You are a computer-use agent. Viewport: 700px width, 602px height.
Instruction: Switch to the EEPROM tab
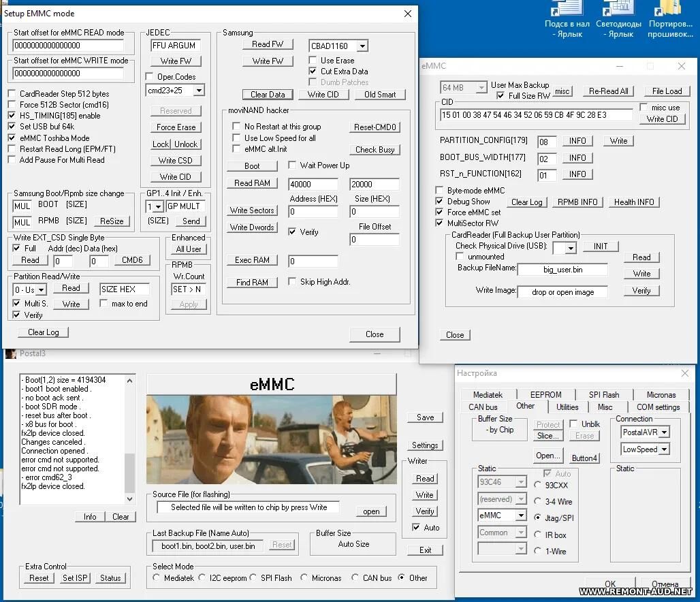point(545,395)
